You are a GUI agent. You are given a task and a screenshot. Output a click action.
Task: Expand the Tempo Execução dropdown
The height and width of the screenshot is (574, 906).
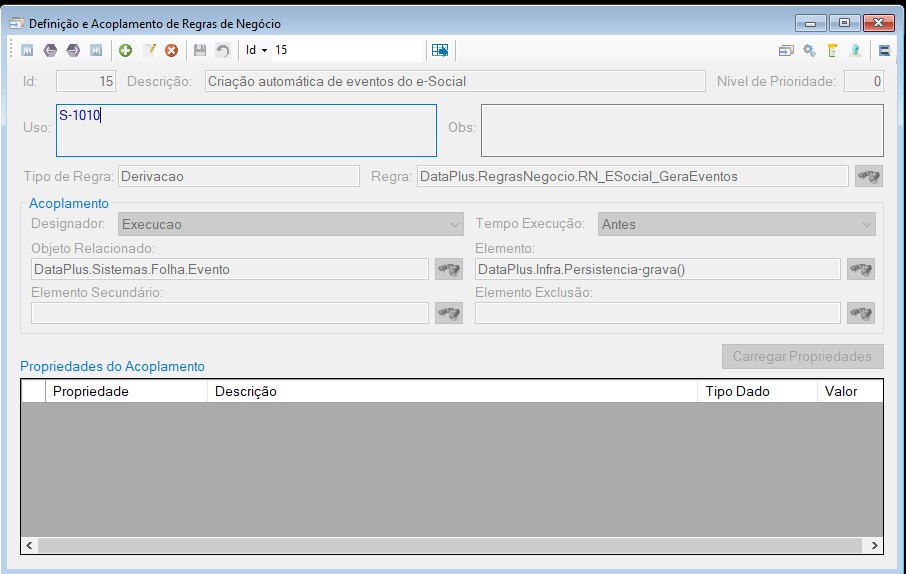pos(736,224)
